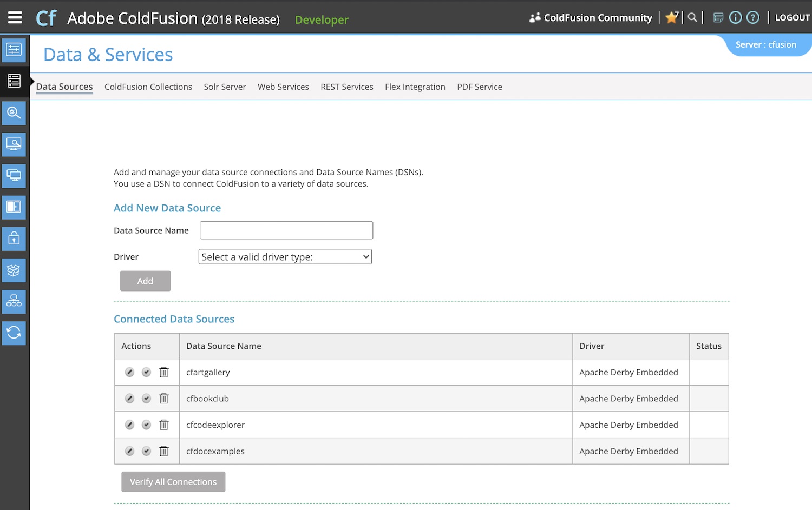
Task: Click the LOGOUT link
Action: tap(793, 17)
